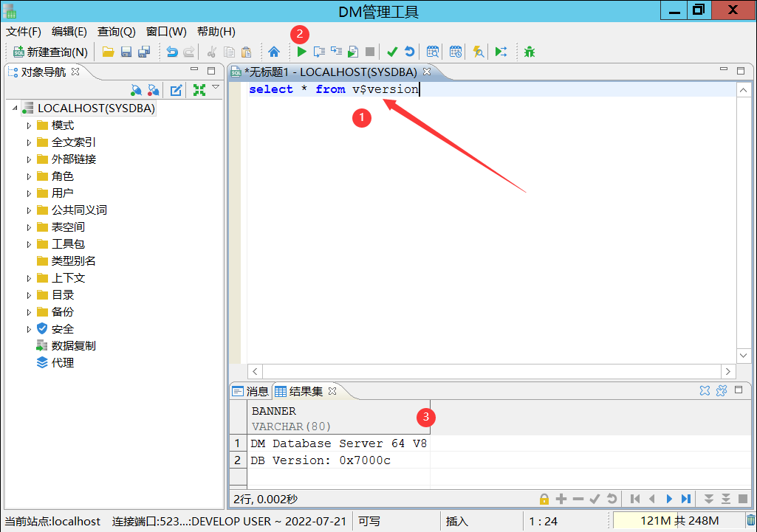
Task: Click the BANNER column header
Action: (x=338, y=418)
